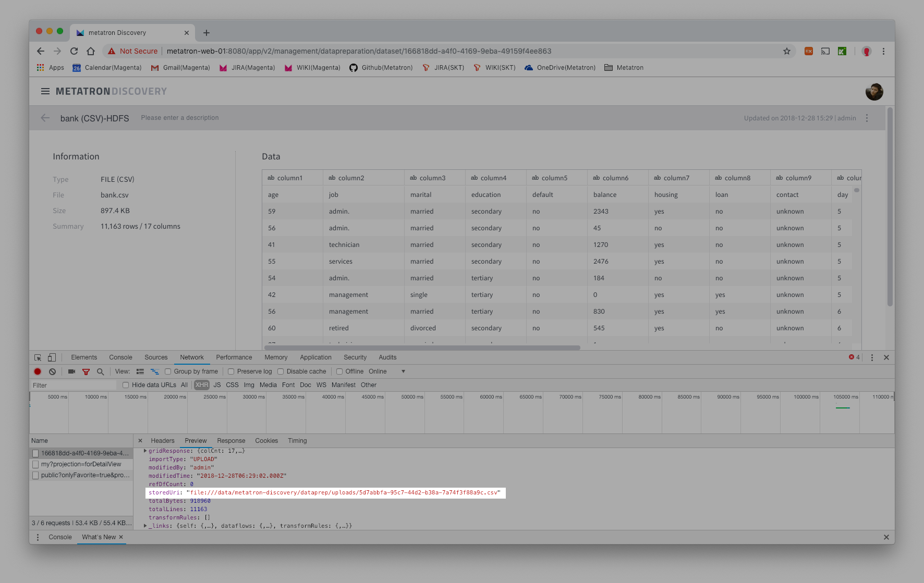This screenshot has width=924, height=583.
Task: Reload the page
Action: click(x=74, y=51)
